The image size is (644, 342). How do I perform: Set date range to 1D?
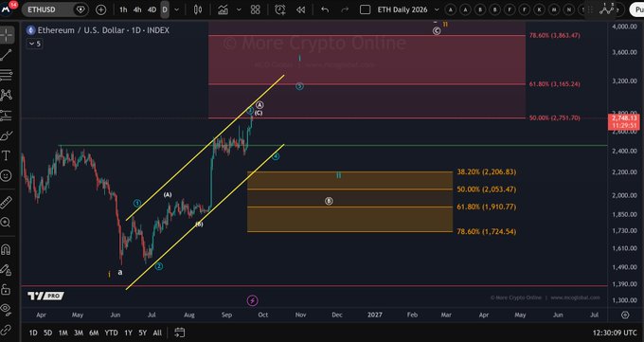(33, 333)
